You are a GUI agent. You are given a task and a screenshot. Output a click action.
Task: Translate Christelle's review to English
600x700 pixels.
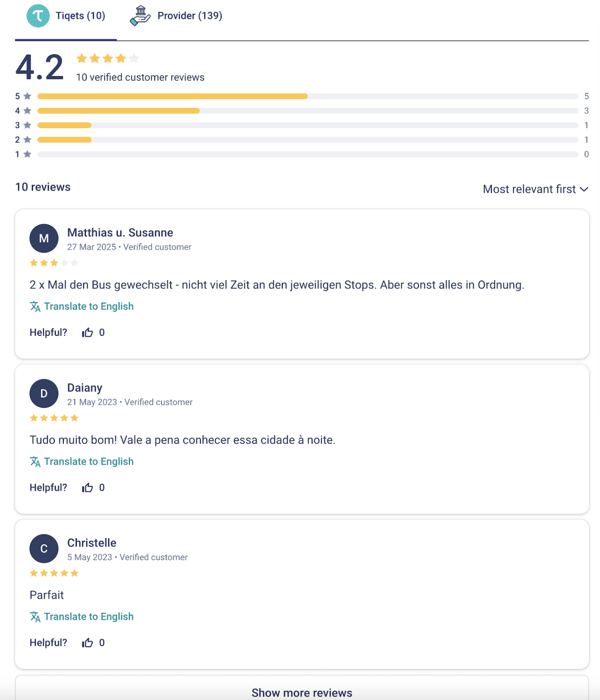coord(88,617)
